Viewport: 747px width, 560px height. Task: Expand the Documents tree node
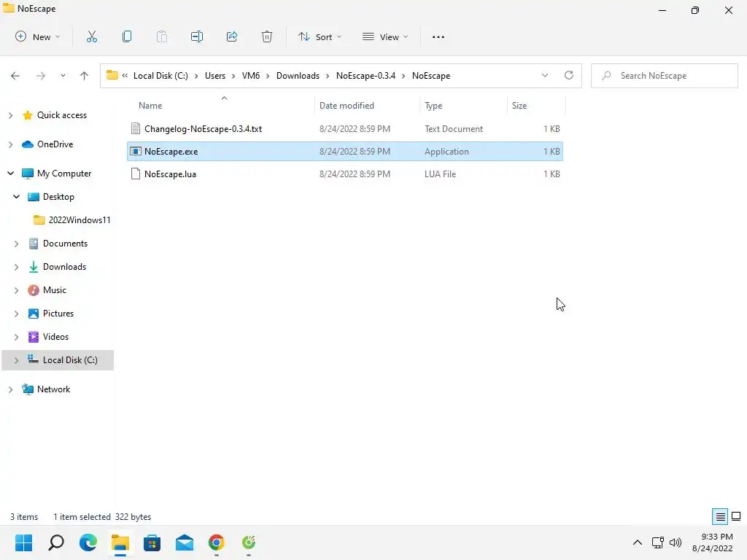click(x=16, y=244)
